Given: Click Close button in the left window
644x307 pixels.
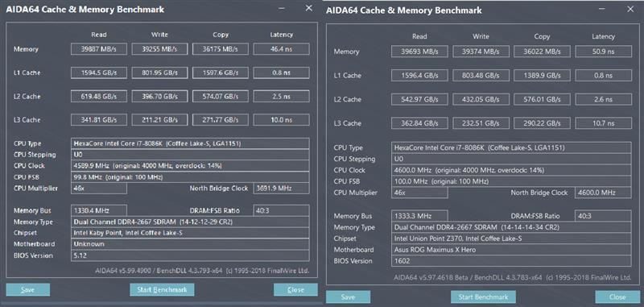Looking at the screenshot, I should tap(295, 289).
